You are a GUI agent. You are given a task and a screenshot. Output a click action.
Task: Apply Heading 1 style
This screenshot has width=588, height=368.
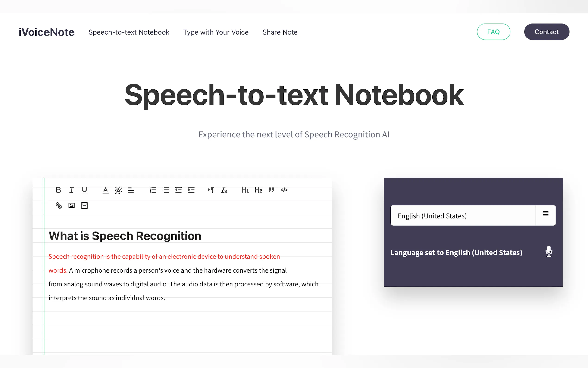click(245, 190)
